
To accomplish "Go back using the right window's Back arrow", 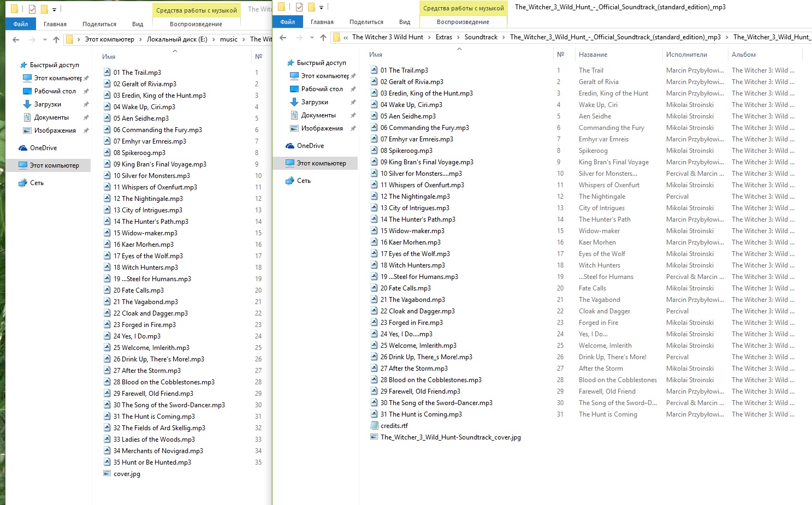I will coord(283,37).
